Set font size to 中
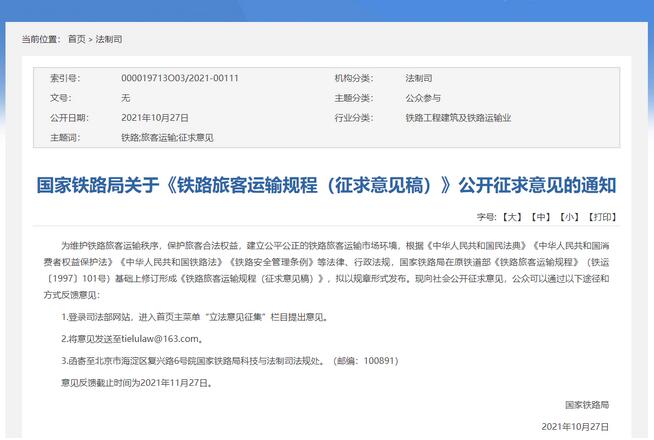 click(x=541, y=216)
